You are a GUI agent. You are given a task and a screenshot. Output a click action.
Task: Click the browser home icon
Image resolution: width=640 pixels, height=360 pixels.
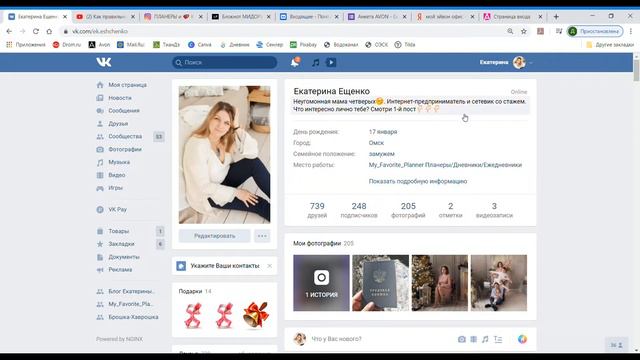point(49,31)
